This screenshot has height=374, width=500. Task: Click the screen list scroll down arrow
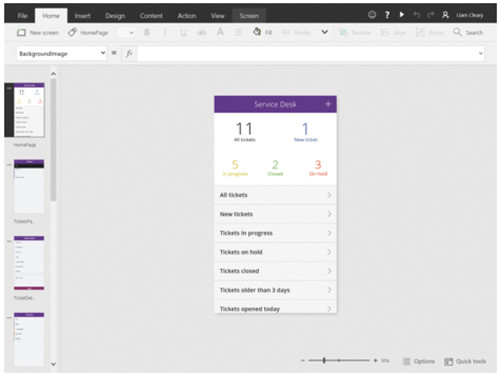[53, 364]
